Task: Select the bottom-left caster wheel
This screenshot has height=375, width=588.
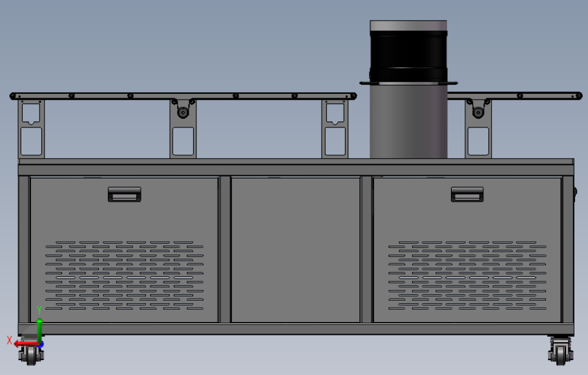Action: [x=31, y=355]
